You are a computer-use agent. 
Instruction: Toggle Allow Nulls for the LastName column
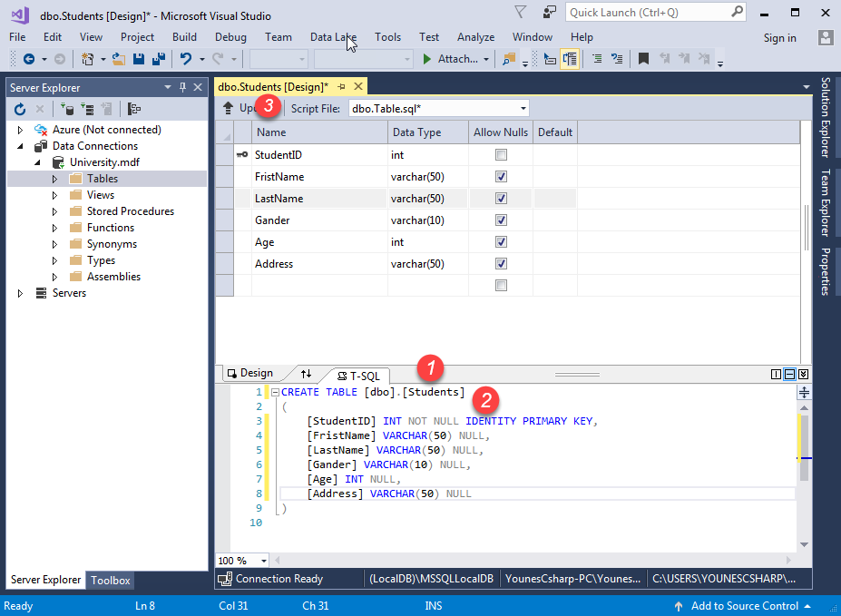pyautogui.click(x=501, y=199)
